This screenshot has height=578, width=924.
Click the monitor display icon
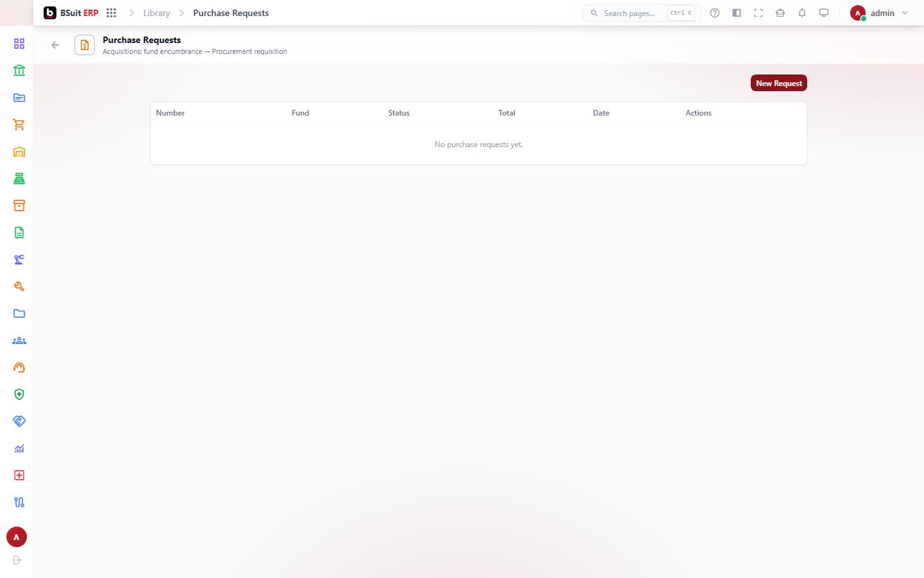[x=824, y=13]
